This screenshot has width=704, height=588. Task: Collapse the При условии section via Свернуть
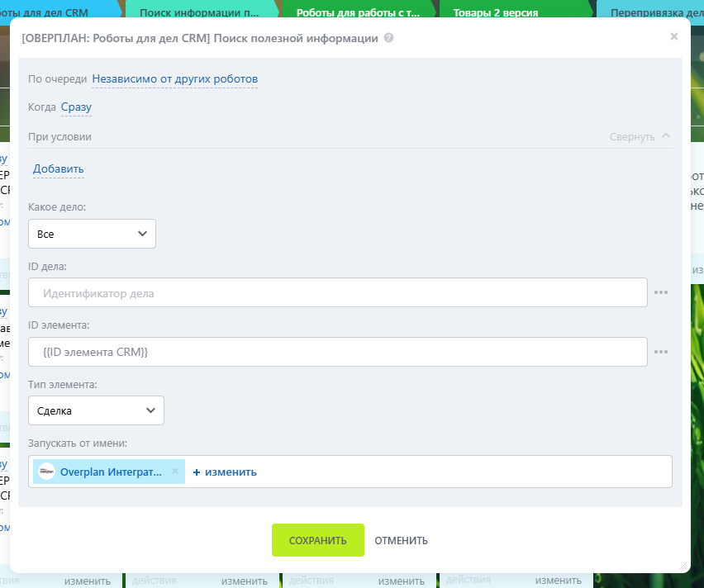pos(640,137)
